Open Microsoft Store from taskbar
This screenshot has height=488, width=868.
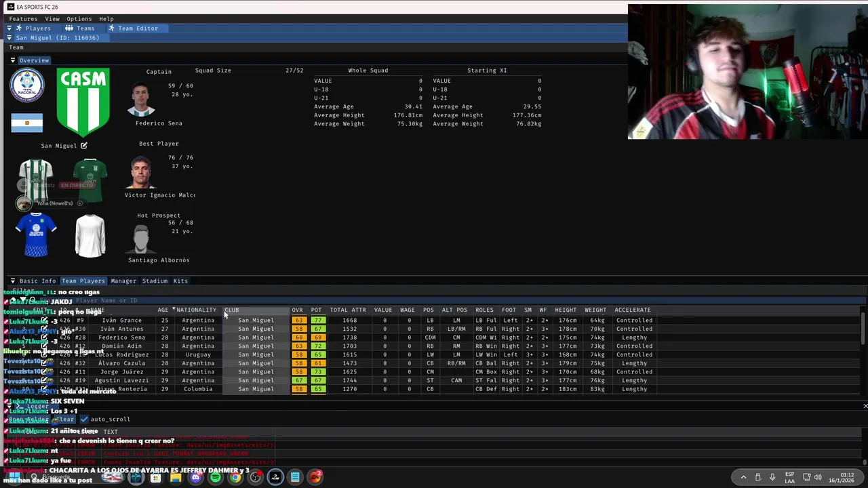[156, 477]
